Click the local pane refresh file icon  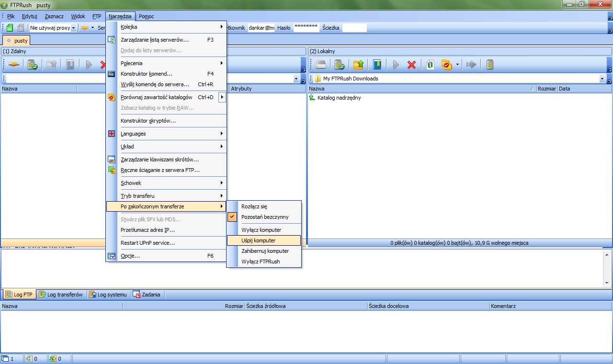[x=430, y=65]
